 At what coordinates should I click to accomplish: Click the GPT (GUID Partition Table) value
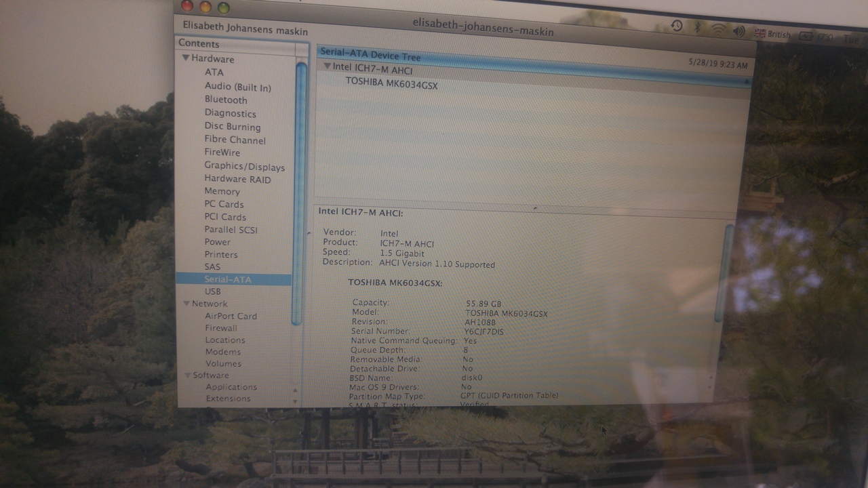(x=509, y=395)
